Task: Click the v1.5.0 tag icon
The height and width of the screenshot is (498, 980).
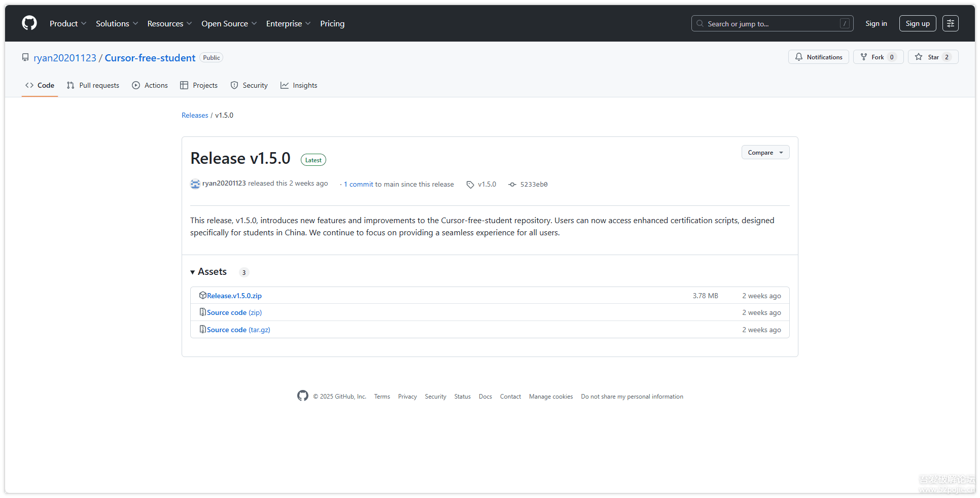Action: tap(470, 185)
